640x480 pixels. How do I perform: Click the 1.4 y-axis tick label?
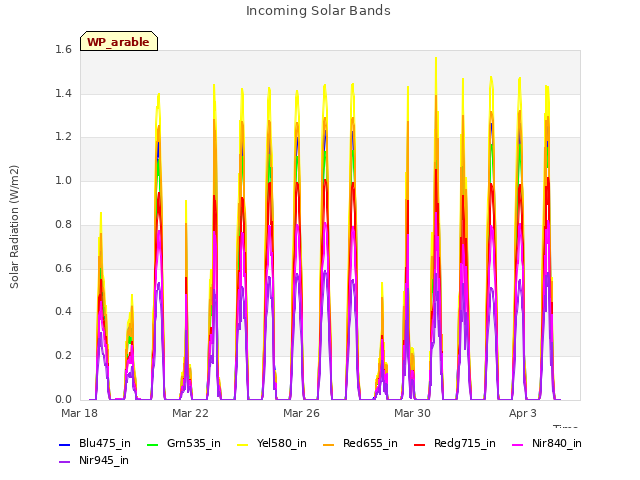click(x=63, y=93)
